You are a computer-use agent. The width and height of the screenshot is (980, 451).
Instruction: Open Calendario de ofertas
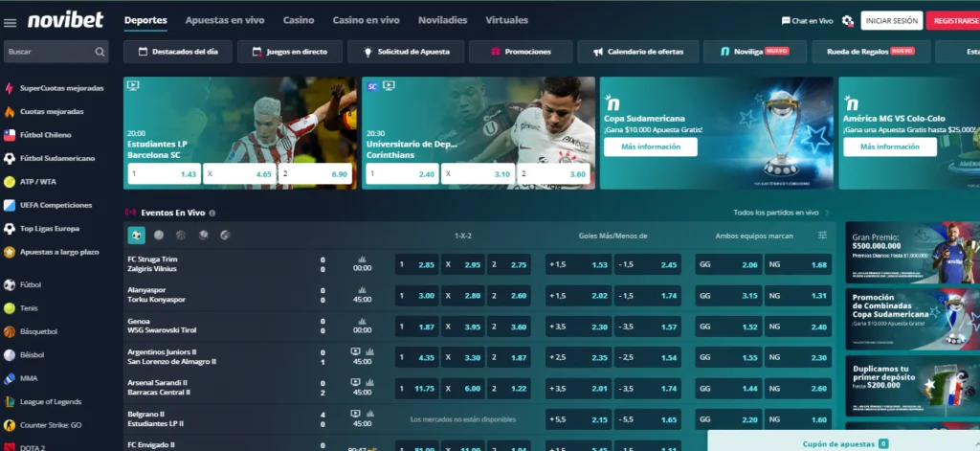(x=638, y=52)
